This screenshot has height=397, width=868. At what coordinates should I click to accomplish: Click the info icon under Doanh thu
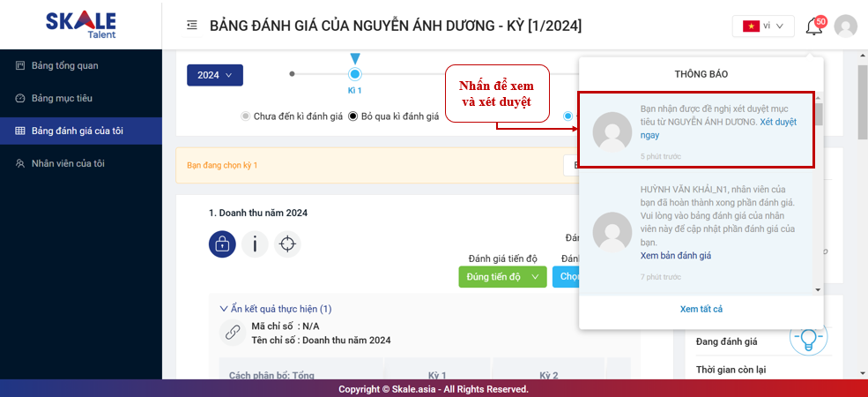click(x=255, y=244)
